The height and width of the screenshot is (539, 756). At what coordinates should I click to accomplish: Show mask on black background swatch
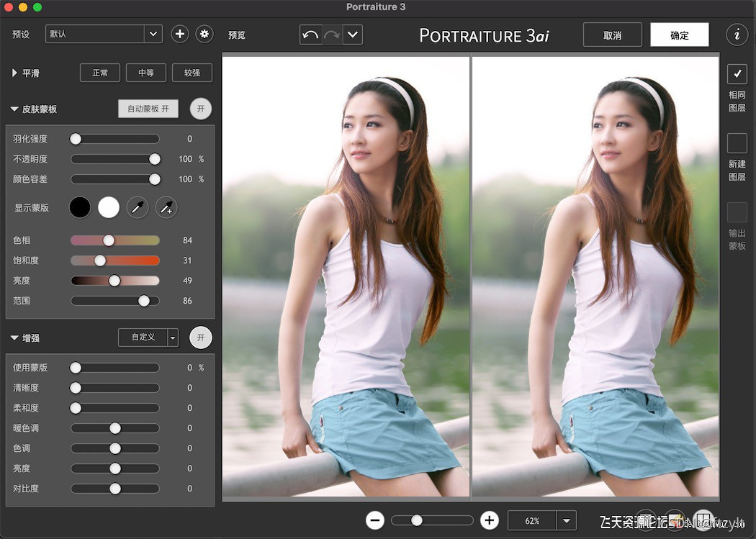click(x=80, y=207)
